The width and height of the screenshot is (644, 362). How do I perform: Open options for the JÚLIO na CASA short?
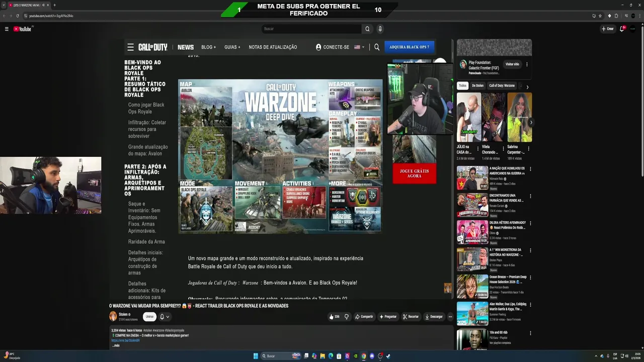point(478,149)
